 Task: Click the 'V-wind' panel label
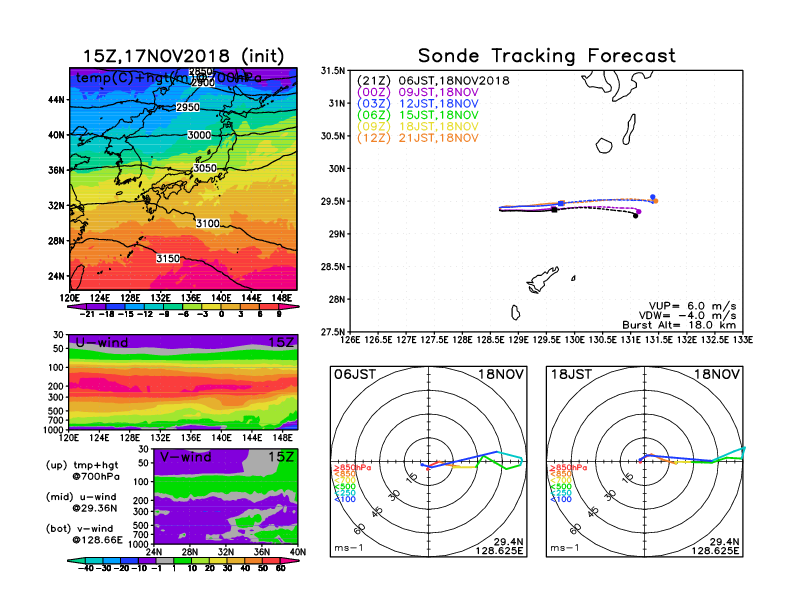(x=185, y=457)
